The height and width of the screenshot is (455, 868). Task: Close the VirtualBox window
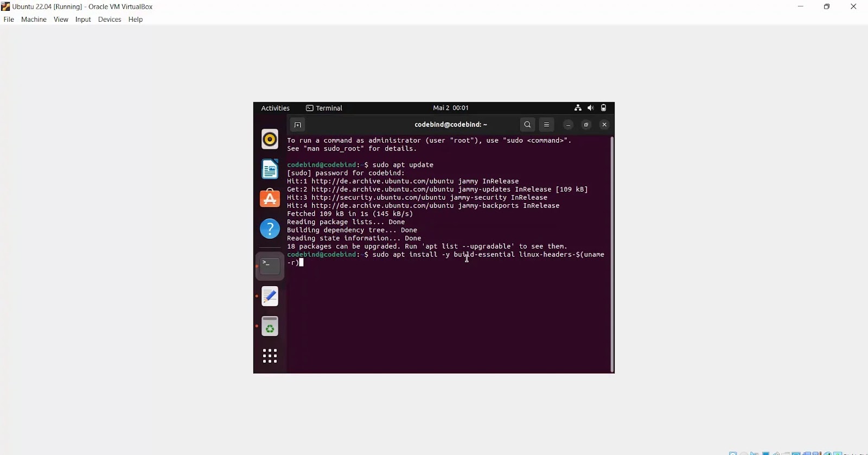pyautogui.click(x=853, y=7)
